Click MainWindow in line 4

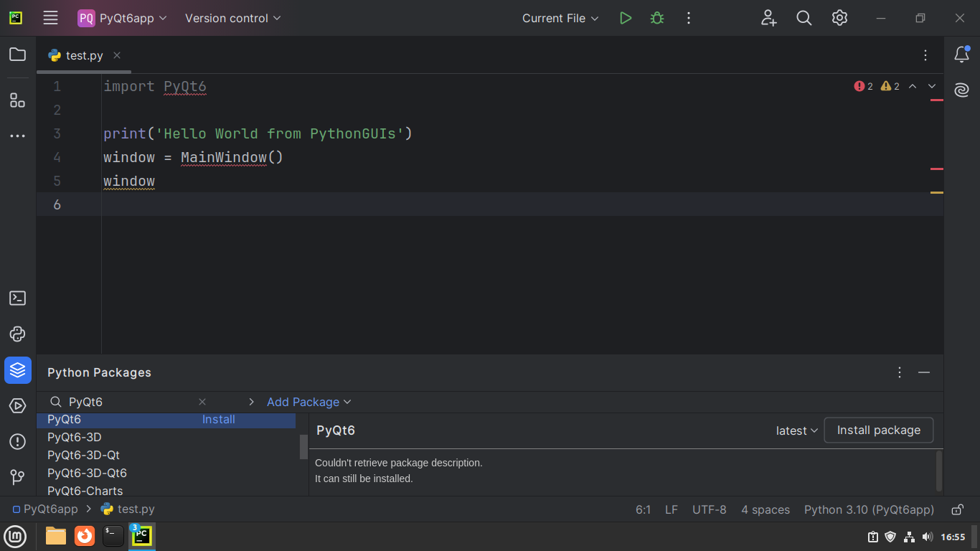click(x=224, y=157)
